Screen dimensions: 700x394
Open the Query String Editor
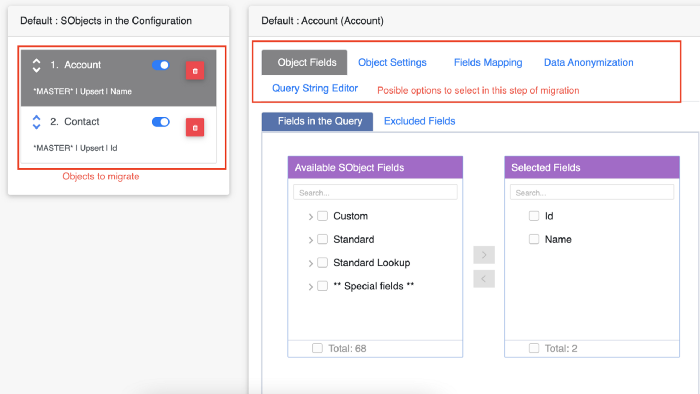315,88
